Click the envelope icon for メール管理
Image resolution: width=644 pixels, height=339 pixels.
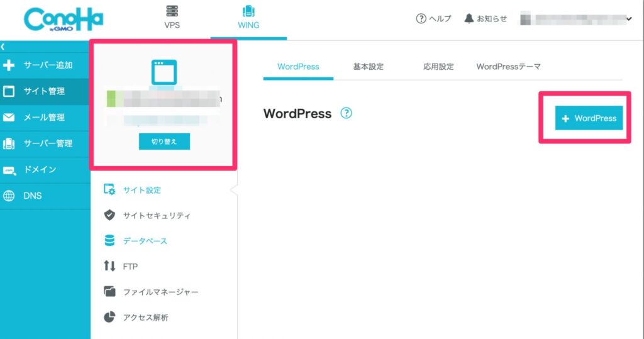tap(9, 118)
